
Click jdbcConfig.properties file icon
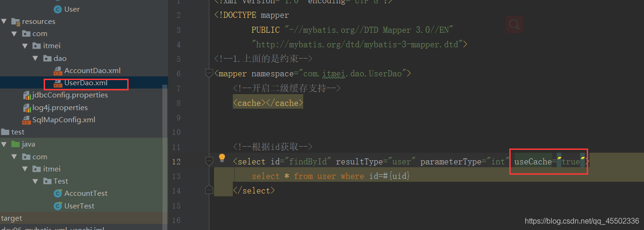click(27, 95)
